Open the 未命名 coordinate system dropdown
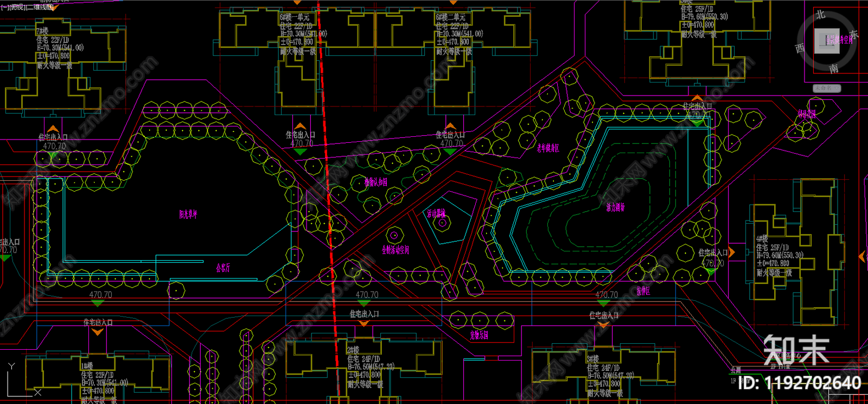Image resolution: width=868 pixels, height=404 pixels. click(827, 88)
